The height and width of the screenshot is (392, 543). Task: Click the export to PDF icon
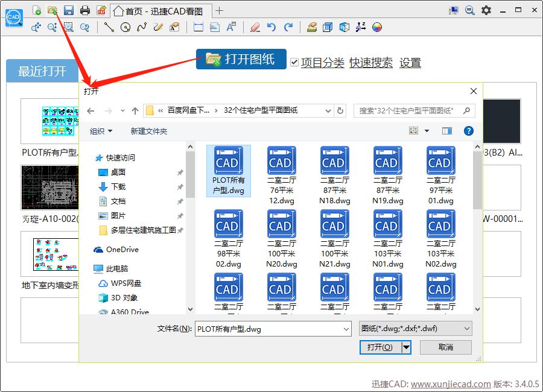coord(101,10)
